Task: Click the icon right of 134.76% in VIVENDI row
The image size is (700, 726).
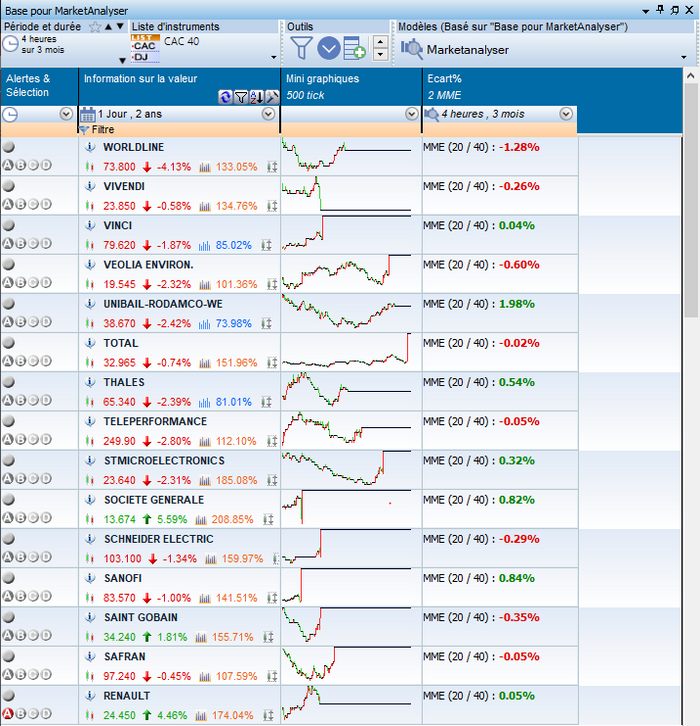Action: (x=272, y=206)
